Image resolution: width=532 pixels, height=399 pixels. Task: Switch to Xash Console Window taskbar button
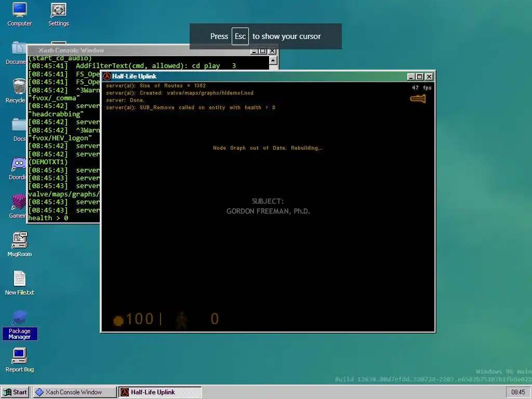(x=74, y=392)
